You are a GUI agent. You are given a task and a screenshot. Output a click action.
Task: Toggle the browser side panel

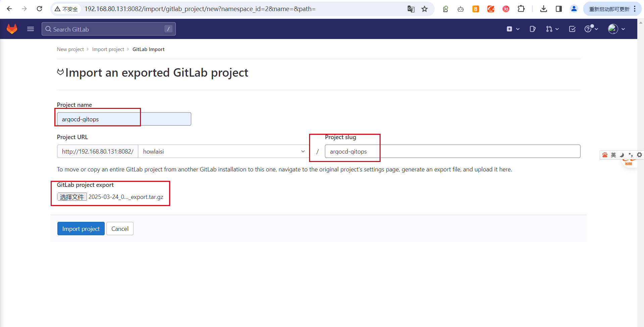[559, 9]
